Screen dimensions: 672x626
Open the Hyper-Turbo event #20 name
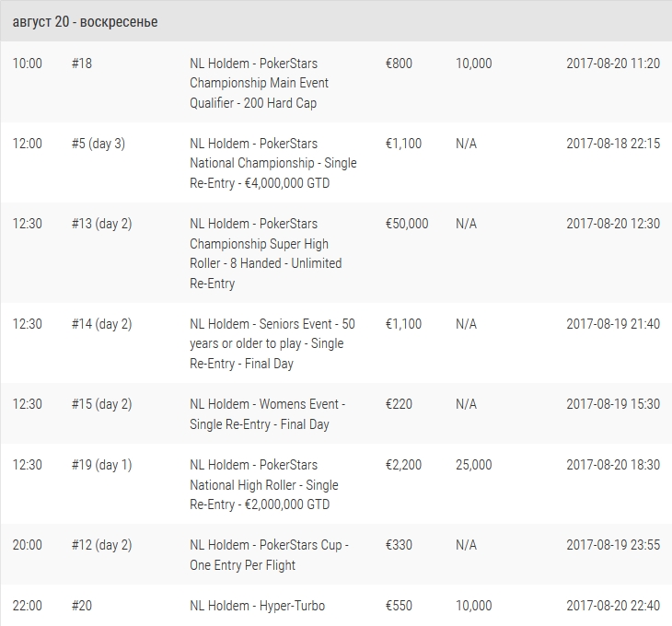click(x=257, y=606)
